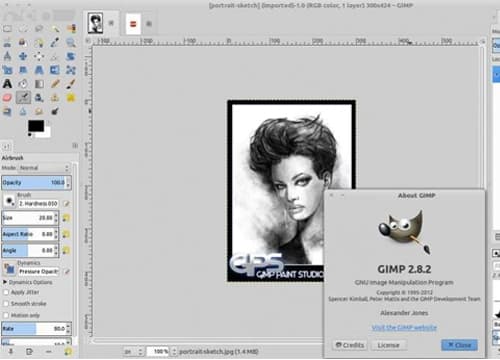
Task: Open the tool options tab configuration menu
Action: [x=75, y=145]
